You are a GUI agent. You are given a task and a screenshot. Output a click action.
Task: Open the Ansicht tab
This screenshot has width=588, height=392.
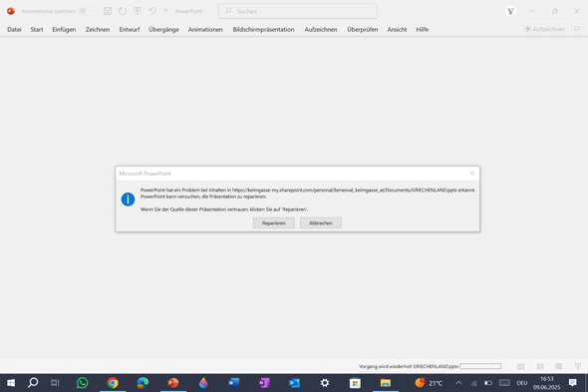[x=397, y=29]
